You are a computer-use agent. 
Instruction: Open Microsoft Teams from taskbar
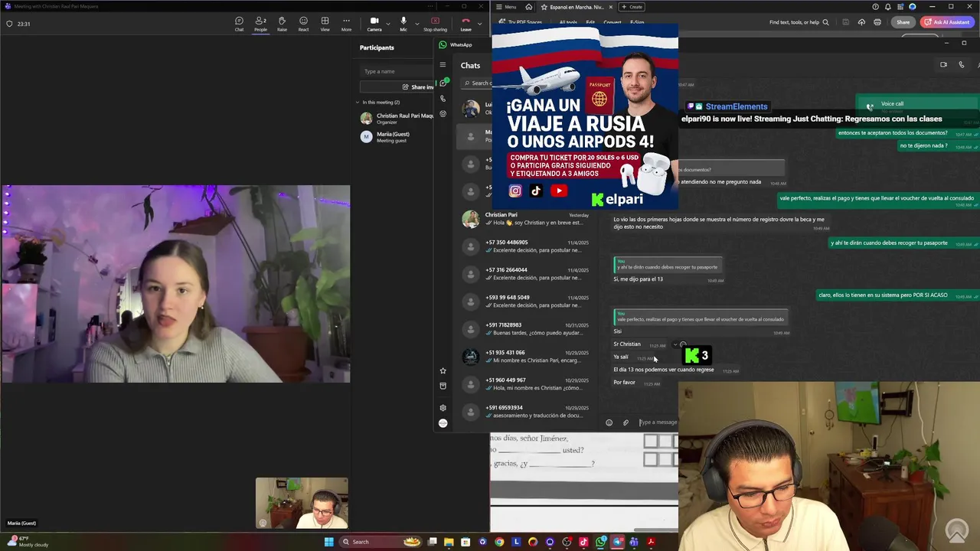pos(634,542)
